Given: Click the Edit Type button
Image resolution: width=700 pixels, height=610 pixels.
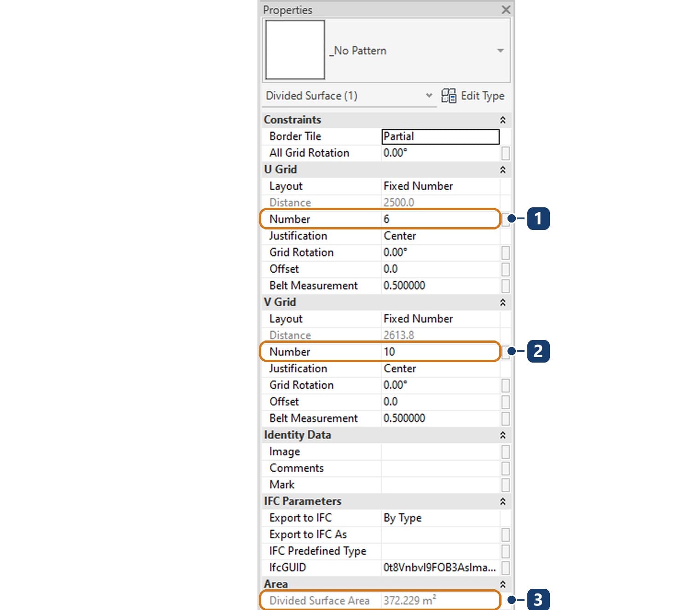Looking at the screenshot, I should (472, 95).
